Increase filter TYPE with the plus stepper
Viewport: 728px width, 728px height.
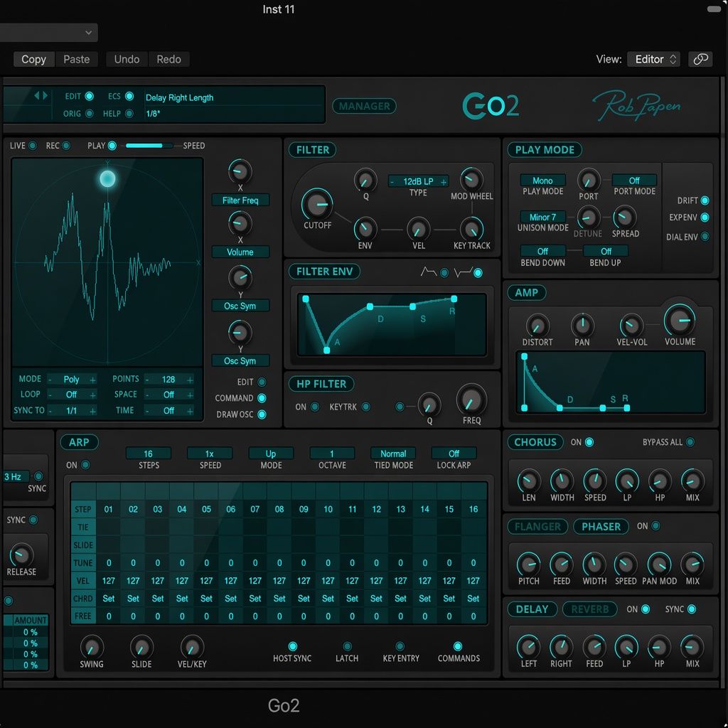tap(444, 181)
